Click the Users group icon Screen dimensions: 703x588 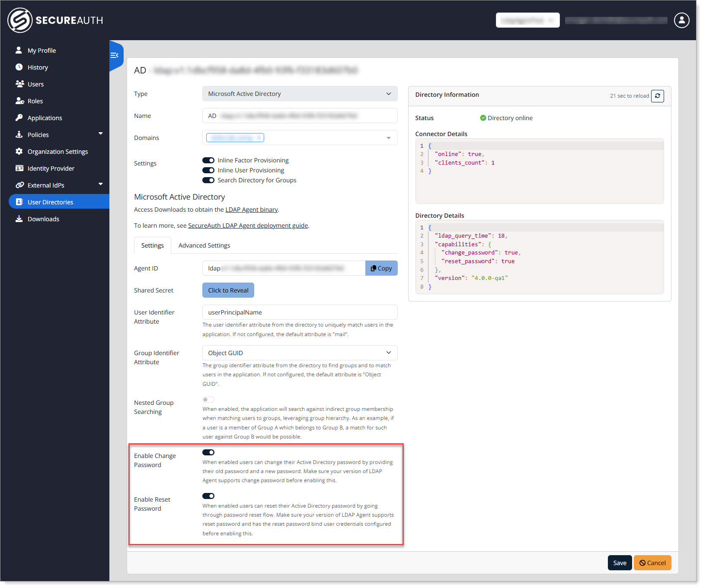19,84
